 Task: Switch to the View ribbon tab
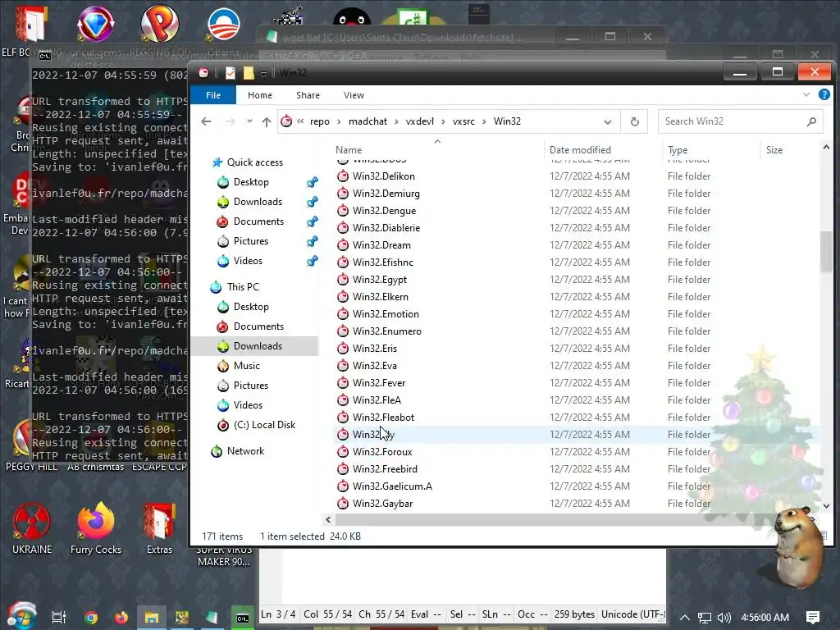(x=354, y=95)
